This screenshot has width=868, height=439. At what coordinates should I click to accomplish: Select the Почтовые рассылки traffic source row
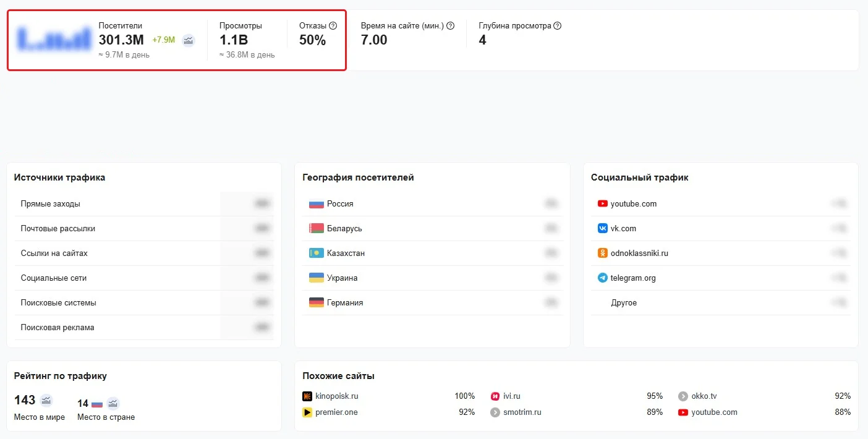click(x=144, y=229)
